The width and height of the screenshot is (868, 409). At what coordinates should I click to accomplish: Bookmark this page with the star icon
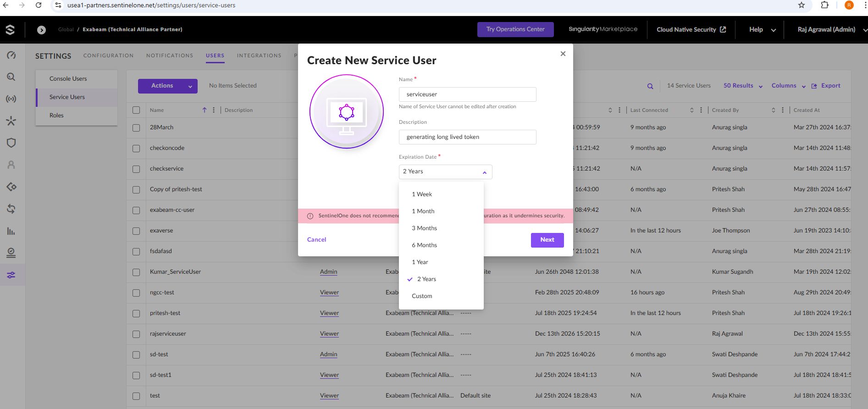tap(801, 6)
